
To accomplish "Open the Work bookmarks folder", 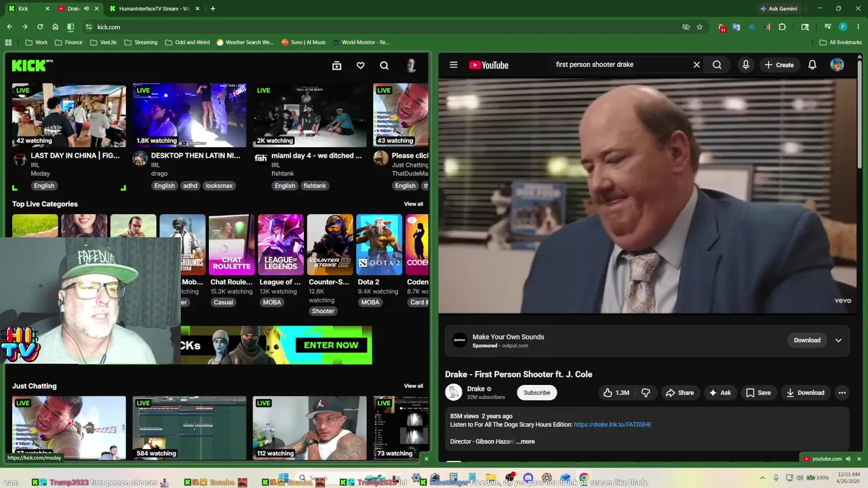I will pyautogui.click(x=37, y=42).
